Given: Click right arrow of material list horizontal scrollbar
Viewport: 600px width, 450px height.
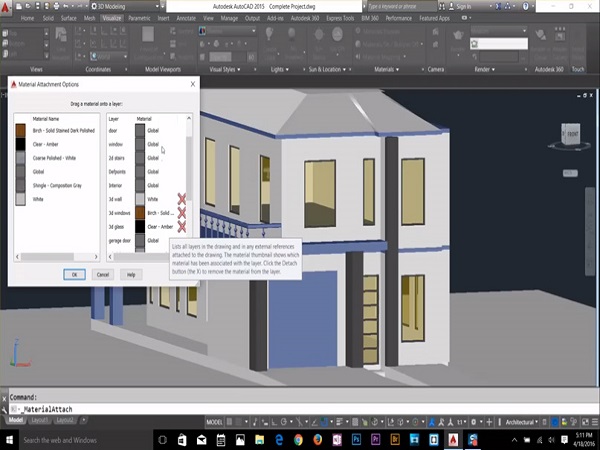Looking at the screenshot, I should [96, 257].
